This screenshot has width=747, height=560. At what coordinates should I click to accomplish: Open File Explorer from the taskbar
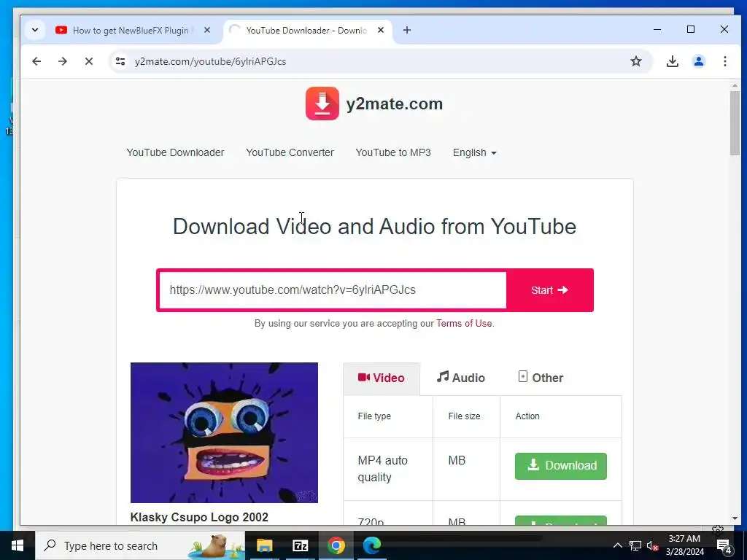pos(264,545)
